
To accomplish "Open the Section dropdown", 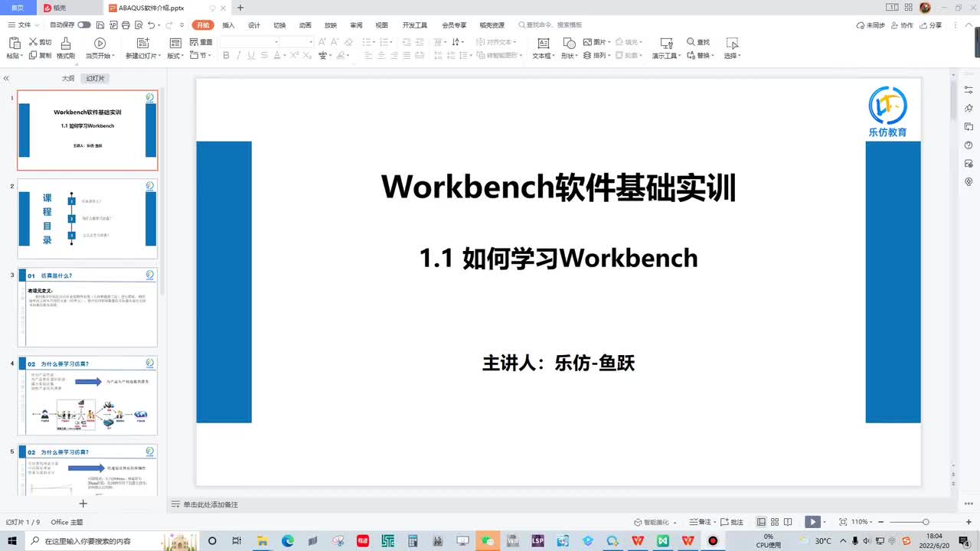I will click(201, 55).
